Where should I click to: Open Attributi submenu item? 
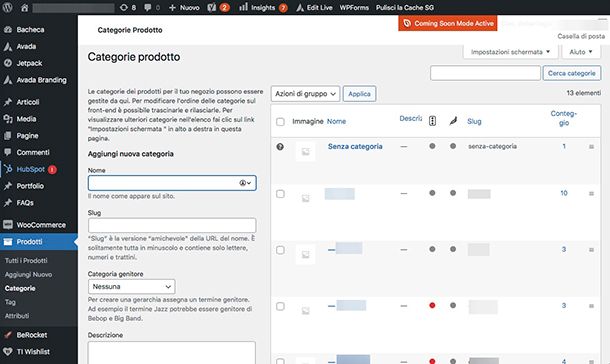pos(17,316)
